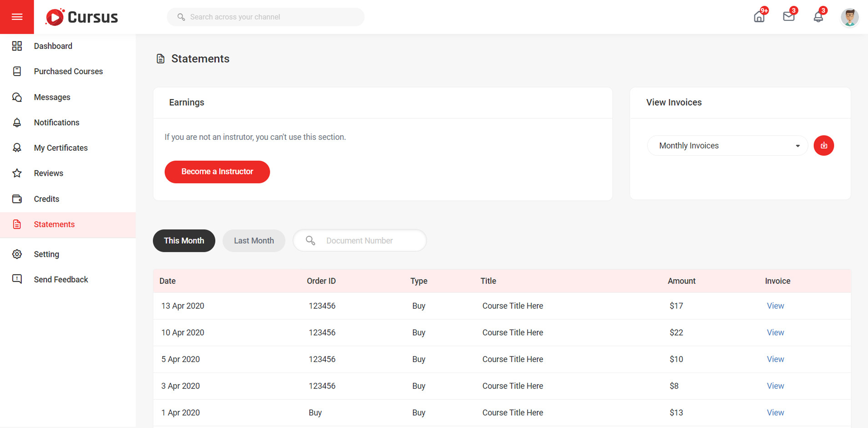View invoice for the $10 order
Viewport: 868px width, 428px height.
click(775, 359)
